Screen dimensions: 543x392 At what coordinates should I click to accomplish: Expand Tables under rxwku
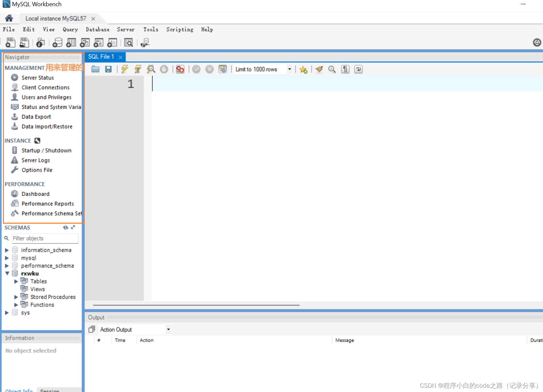point(16,281)
